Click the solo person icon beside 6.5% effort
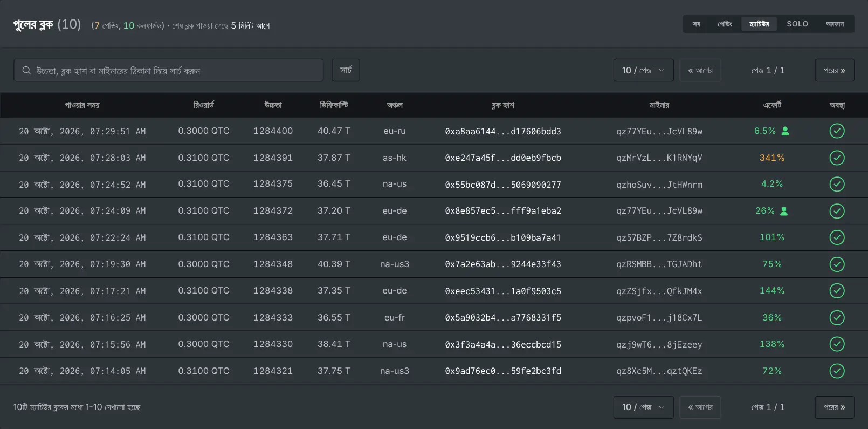 pos(785,131)
